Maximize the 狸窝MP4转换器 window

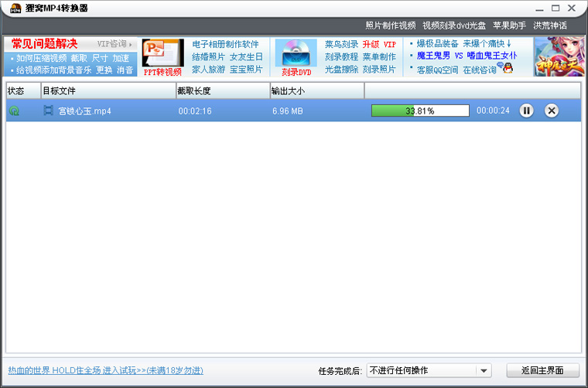pyautogui.click(x=556, y=9)
